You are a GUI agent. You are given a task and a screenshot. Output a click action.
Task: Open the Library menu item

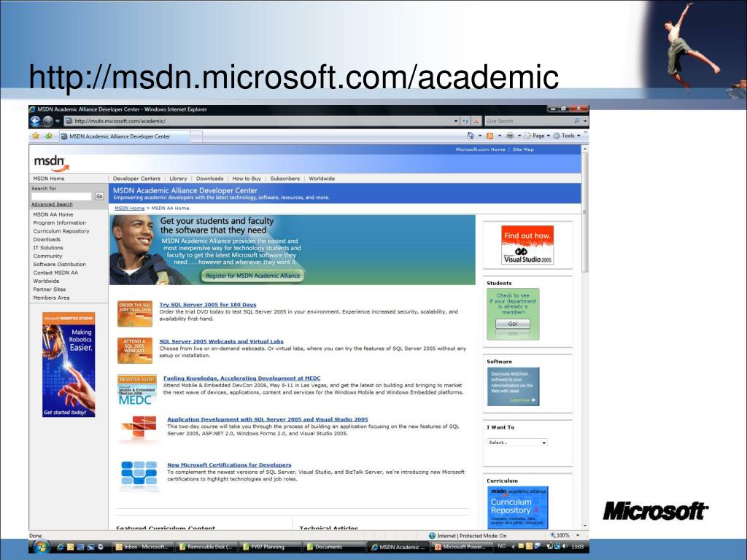tap(178, 179)
